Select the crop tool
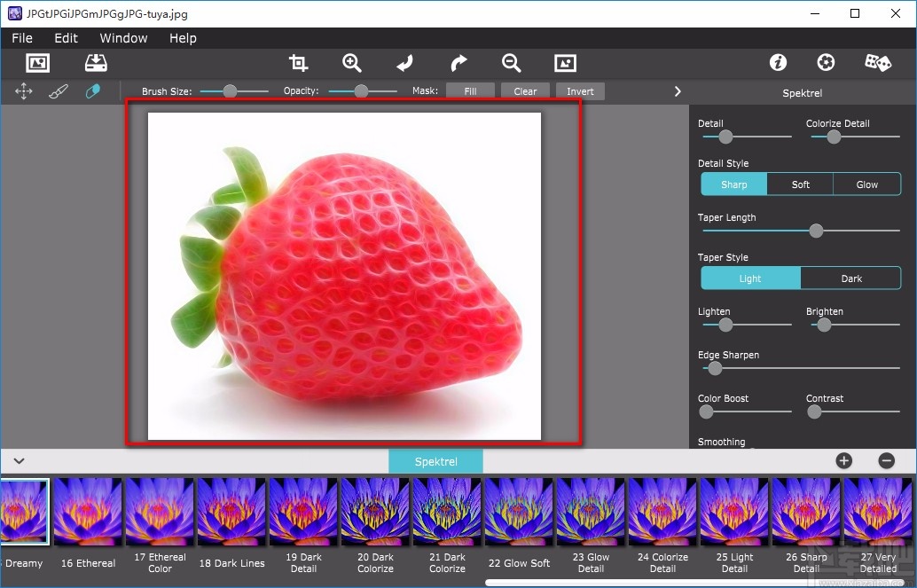Viewport: 917px width, 588px height. click(x=299, y=63)
